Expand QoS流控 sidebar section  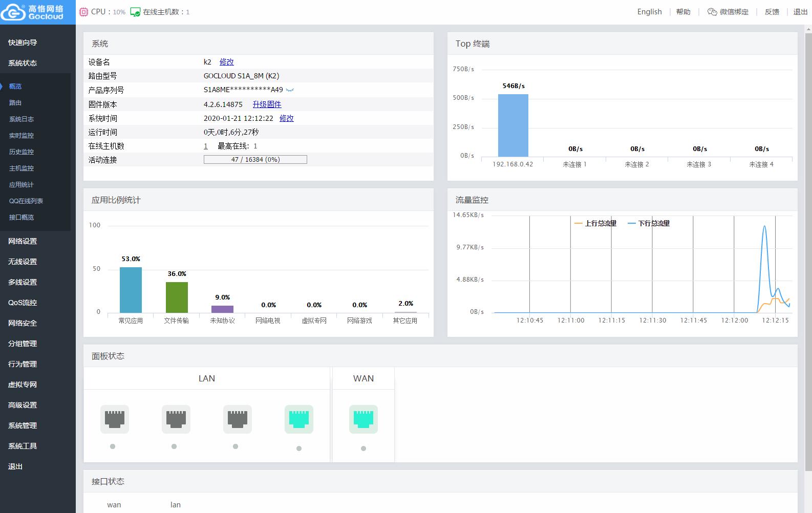[23, 303]
